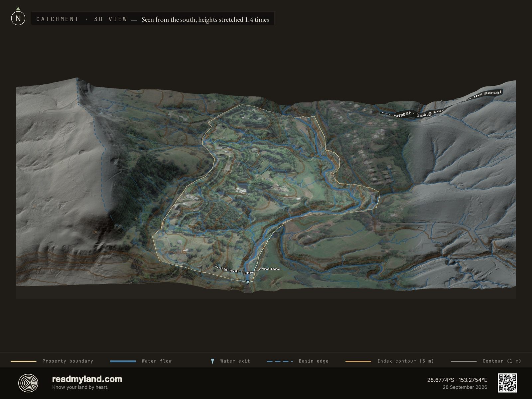Screen dimensions: 532x399
Task: Click the Water exit arrow legend icon
Action: 212,361
